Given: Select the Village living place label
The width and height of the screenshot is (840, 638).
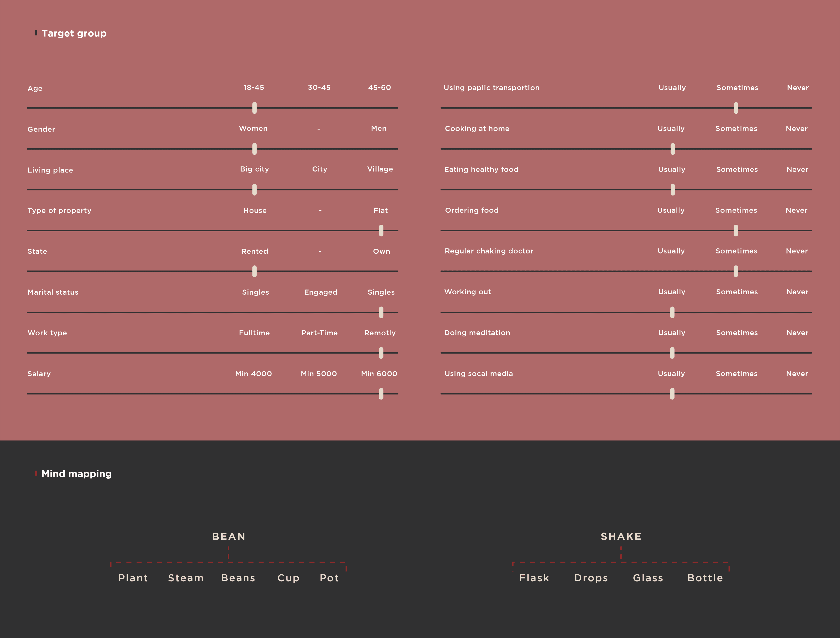Looking at the screenshot, I should click(x=380, y=169).
